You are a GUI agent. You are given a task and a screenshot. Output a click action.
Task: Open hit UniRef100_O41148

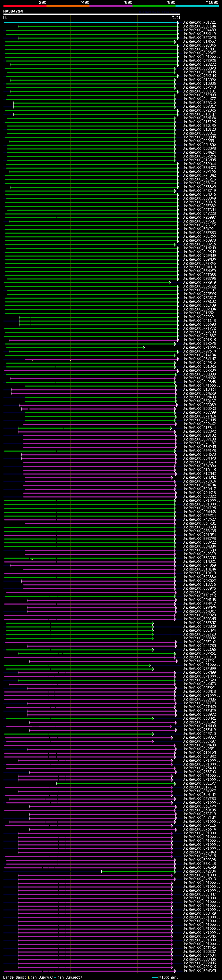click(x=199, y=321)
